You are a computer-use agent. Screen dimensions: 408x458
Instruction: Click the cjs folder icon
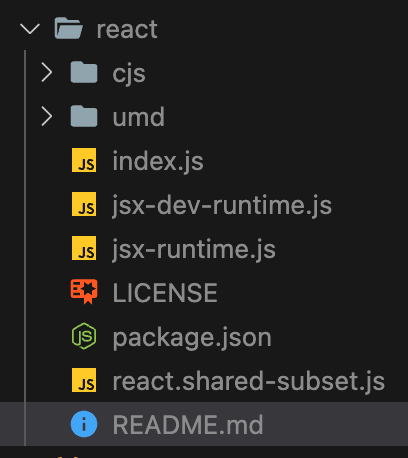(84, 72)
